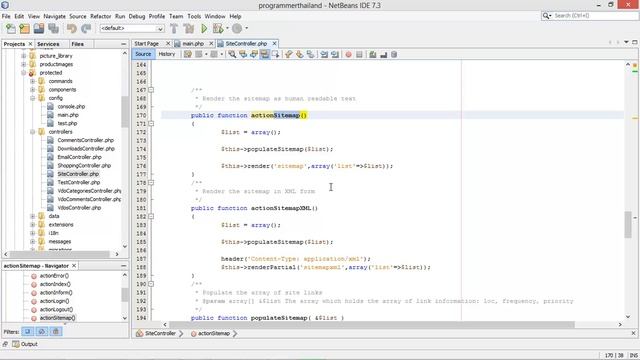Collapse code fold at line 171
This screenshot has height=360, width=640.
151,123
